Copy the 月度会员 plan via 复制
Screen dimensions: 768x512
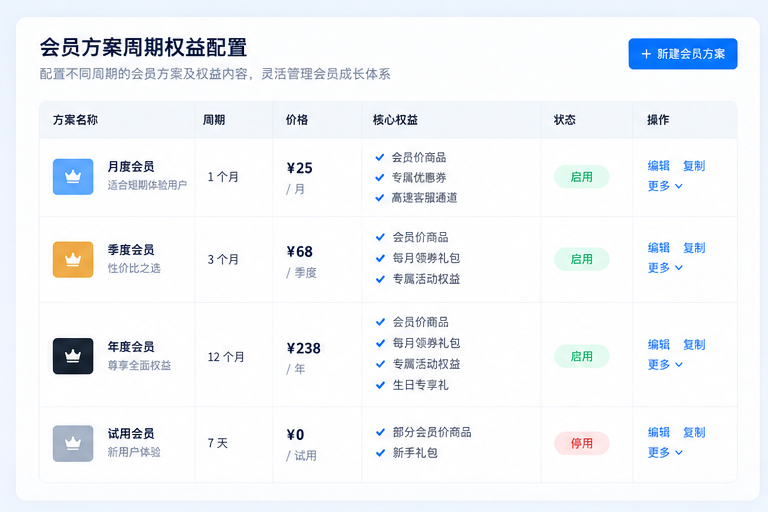pos(694,166)
